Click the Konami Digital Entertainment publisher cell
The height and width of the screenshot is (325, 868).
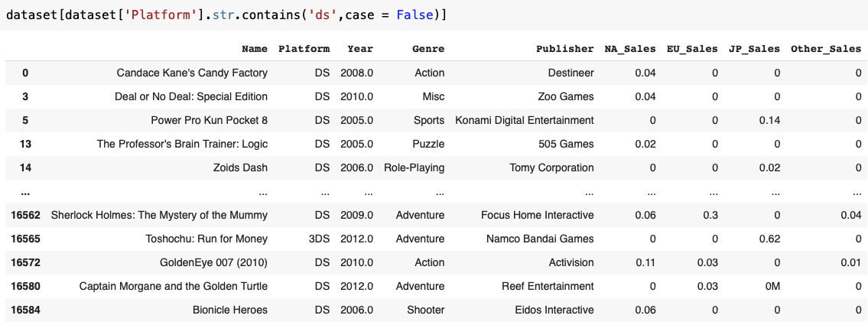tap(524, 120)
